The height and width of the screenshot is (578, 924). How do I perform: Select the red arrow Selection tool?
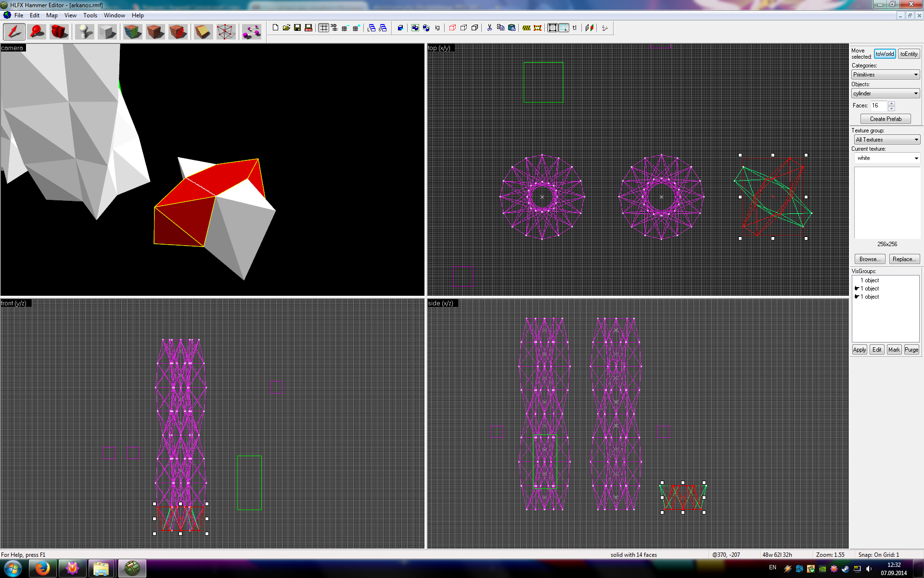click(14, 32)
